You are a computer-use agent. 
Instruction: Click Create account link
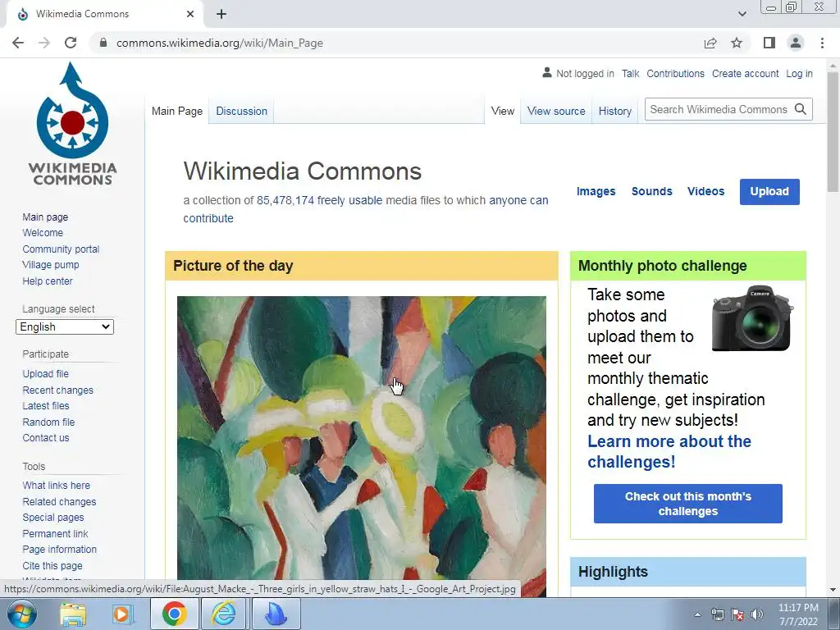pos(745,73)
